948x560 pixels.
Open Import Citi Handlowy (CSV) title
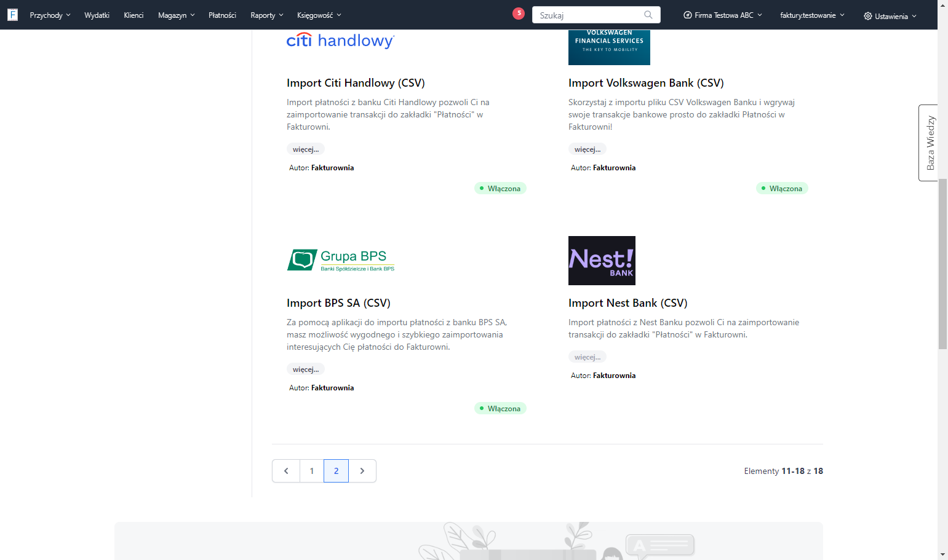(356, 83)
